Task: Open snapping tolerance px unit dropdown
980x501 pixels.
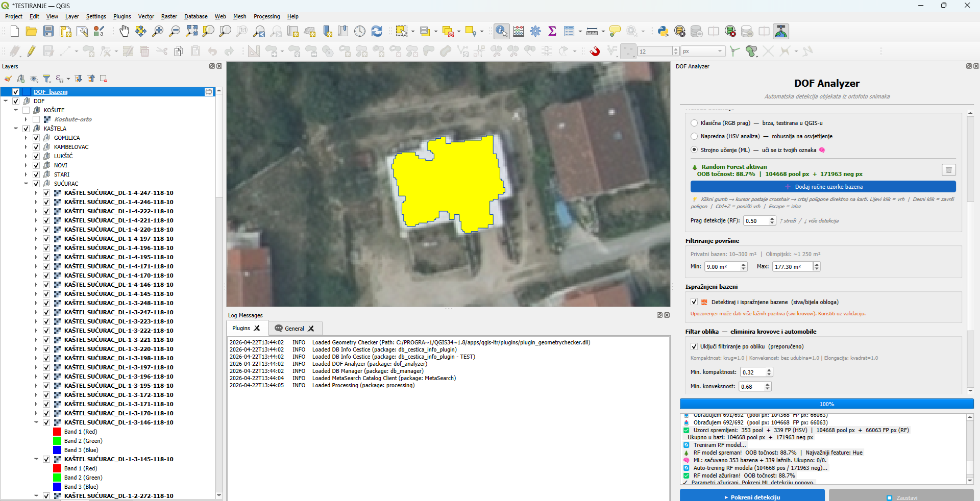Action: pos(703,51)
